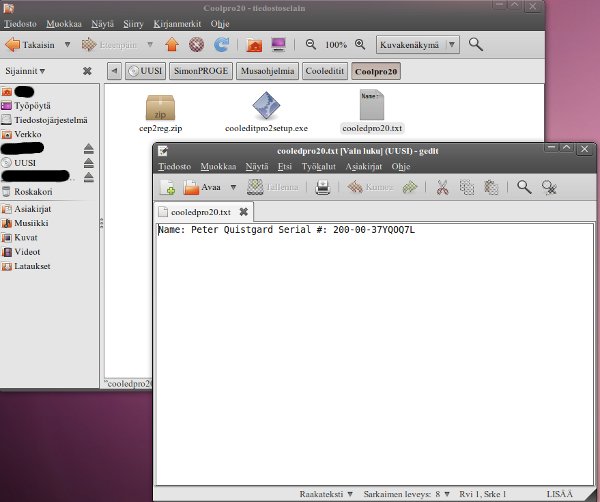Open Raakateksti syntax mode dropdown

(x=326, y=494)
